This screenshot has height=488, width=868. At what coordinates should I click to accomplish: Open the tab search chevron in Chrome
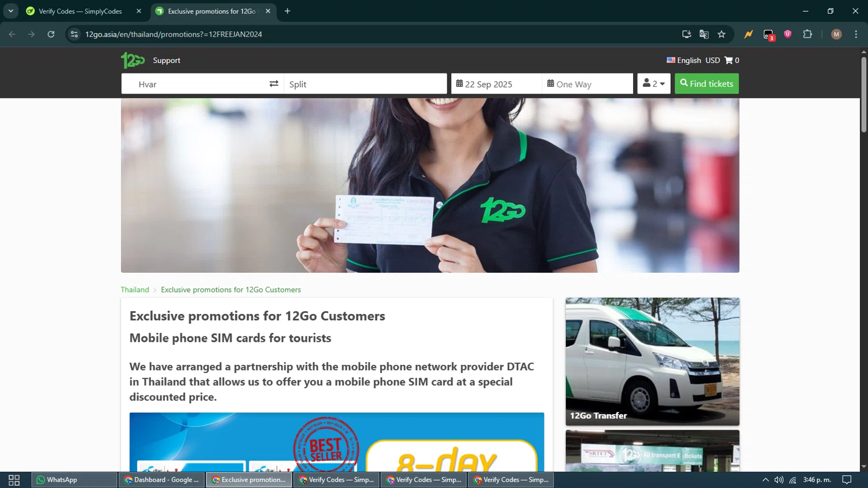pyautogui.click(x=10, y=11)
